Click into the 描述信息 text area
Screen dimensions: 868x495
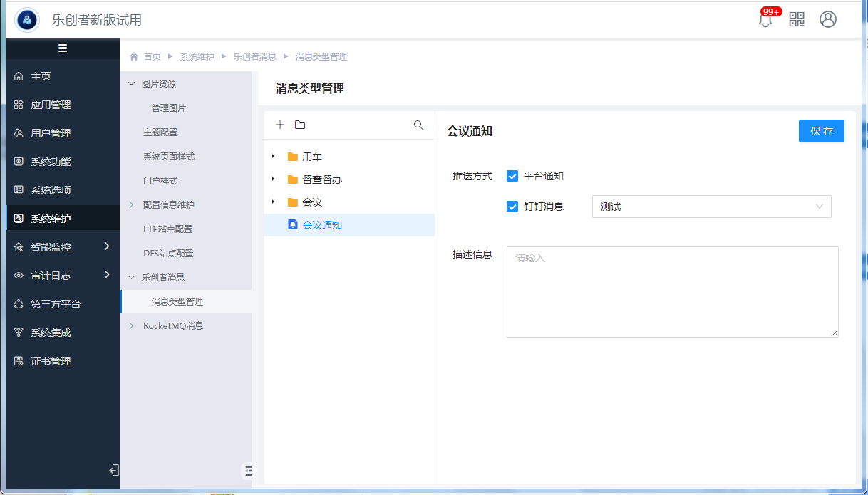pyautogui.click(x=672, y=292)
